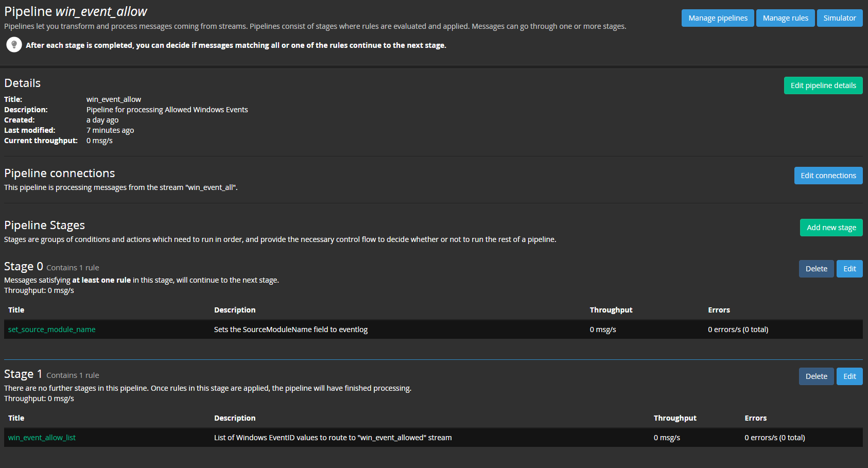The height and width of the screenshot is (468, 868).
Task: Open Manage rules page
Action: pyautogui.click(x=785, y=18)
